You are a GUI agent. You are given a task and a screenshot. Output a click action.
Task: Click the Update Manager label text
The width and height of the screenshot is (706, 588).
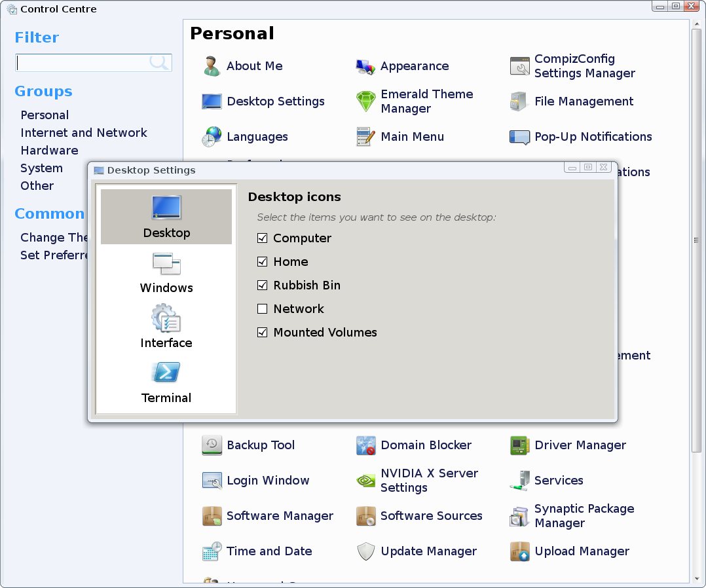[x=428, y=551]
